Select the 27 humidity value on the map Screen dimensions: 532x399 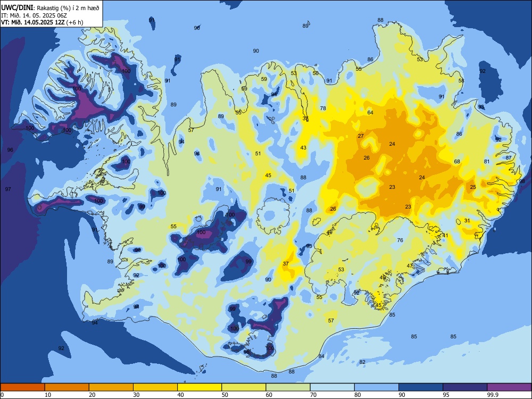click(361, 136)
